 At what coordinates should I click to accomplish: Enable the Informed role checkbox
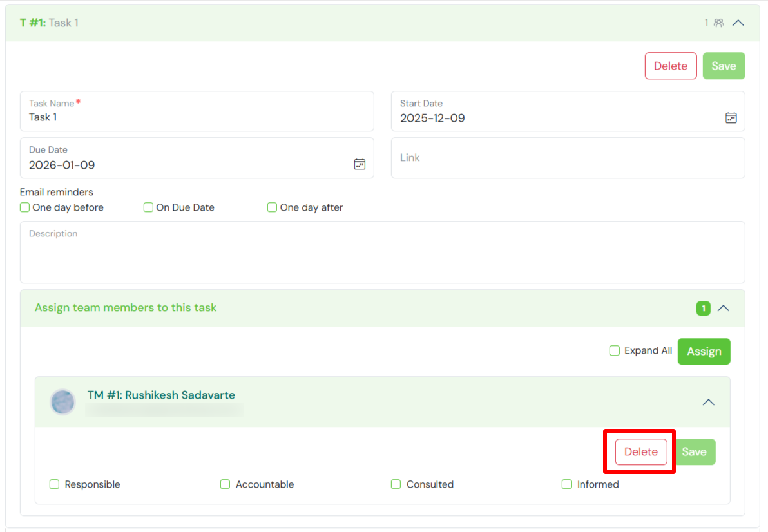coord(567,484)
